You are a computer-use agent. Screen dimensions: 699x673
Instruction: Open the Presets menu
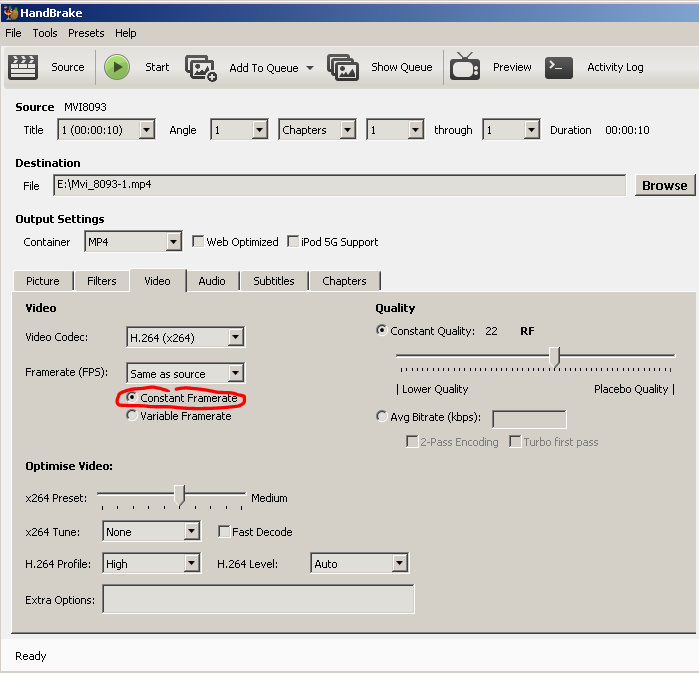(x=86, y=33)
